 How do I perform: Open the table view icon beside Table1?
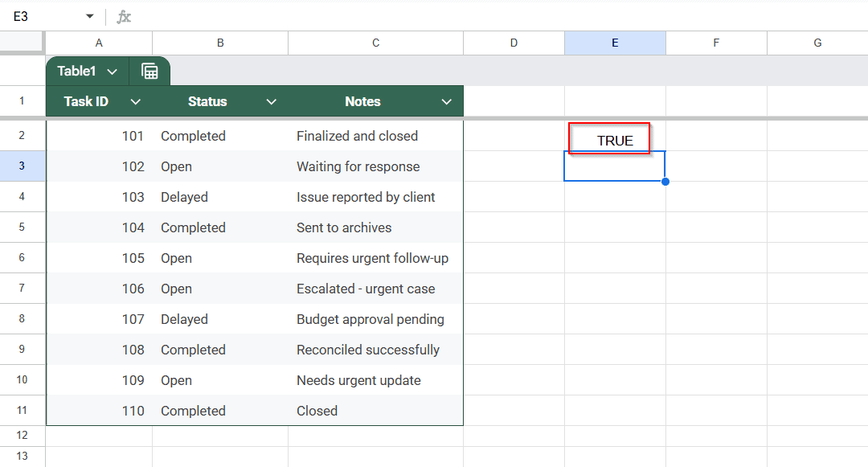pos(149,72)
